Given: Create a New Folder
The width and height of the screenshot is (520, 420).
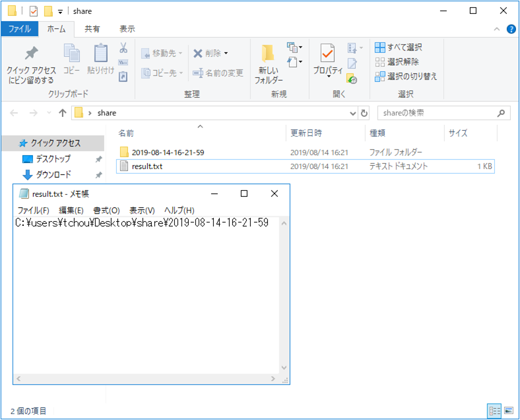Looking at the screenshot, I should click(269, 65).
